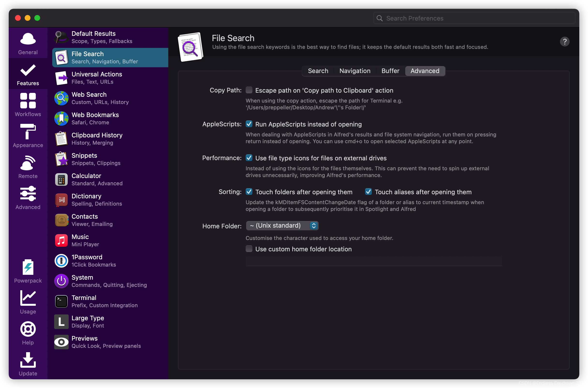The image size is (588, 388).
Task: Click the help question mark button
Action: click(565, 42)
